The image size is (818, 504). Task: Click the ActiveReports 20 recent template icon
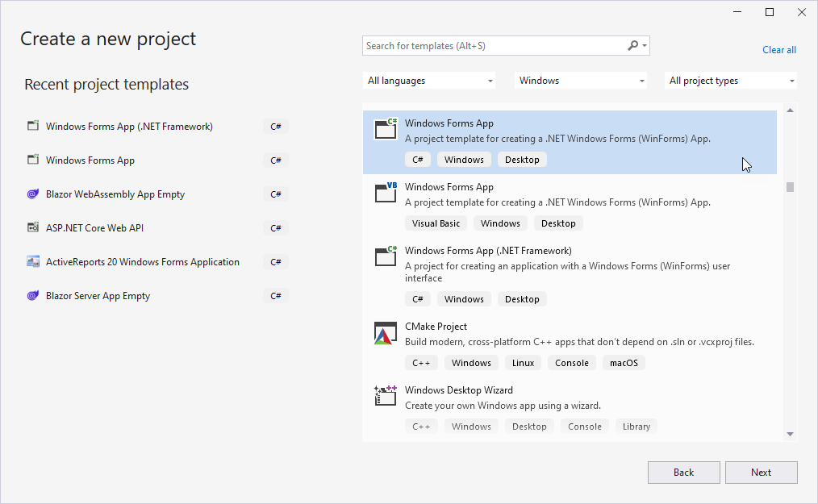coord(33,262)
